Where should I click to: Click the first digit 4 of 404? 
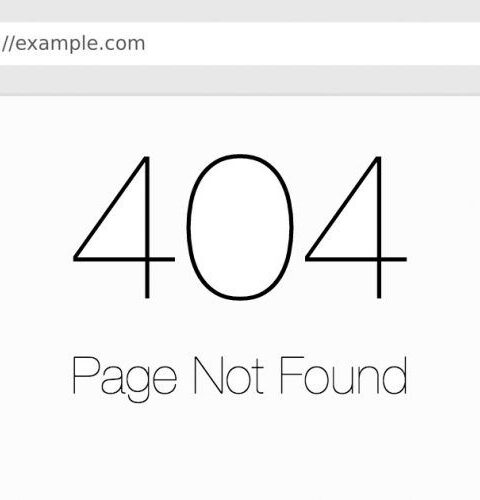point(124,227)
